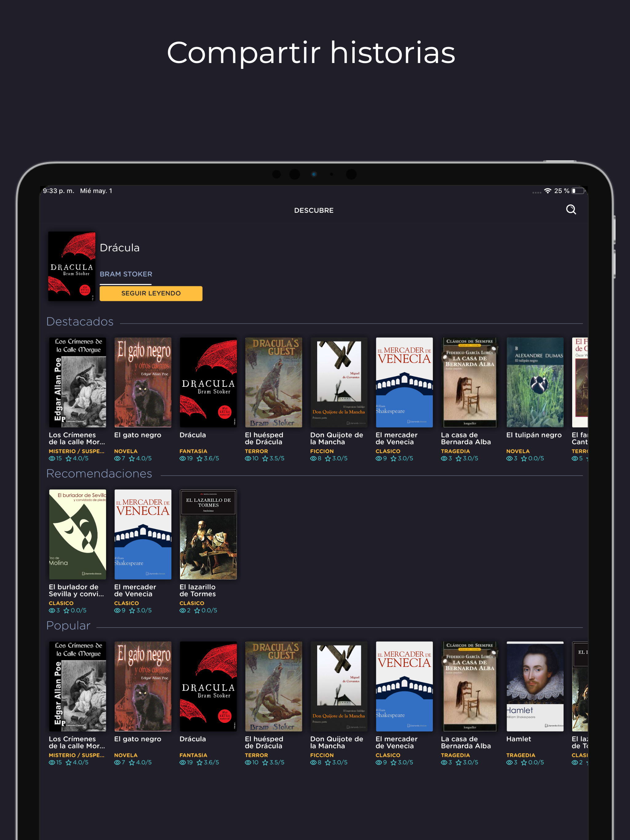Select Drácula cover in Popular row
Image resolution: width=630 pixels, height=840 pixels.
208,686
